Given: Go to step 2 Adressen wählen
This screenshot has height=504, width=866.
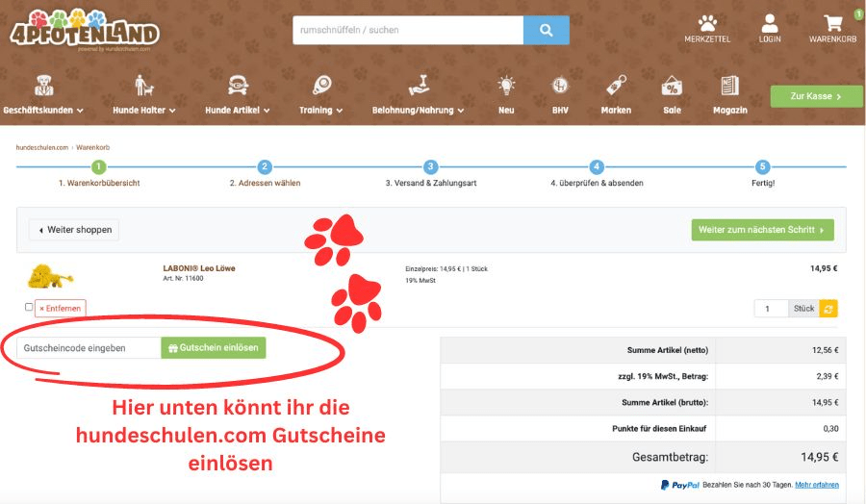Looking at the screenshot, I should (x=265, y=167).
